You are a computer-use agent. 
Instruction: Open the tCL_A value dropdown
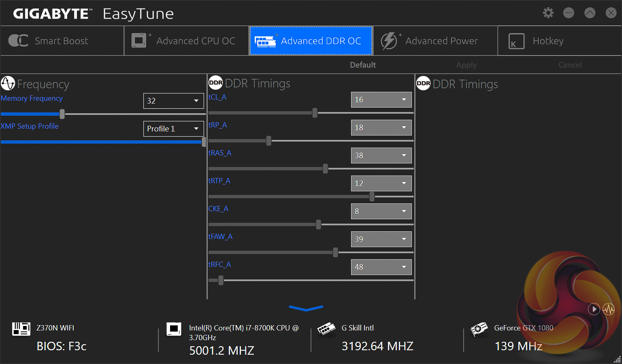[x=381, y=99]
